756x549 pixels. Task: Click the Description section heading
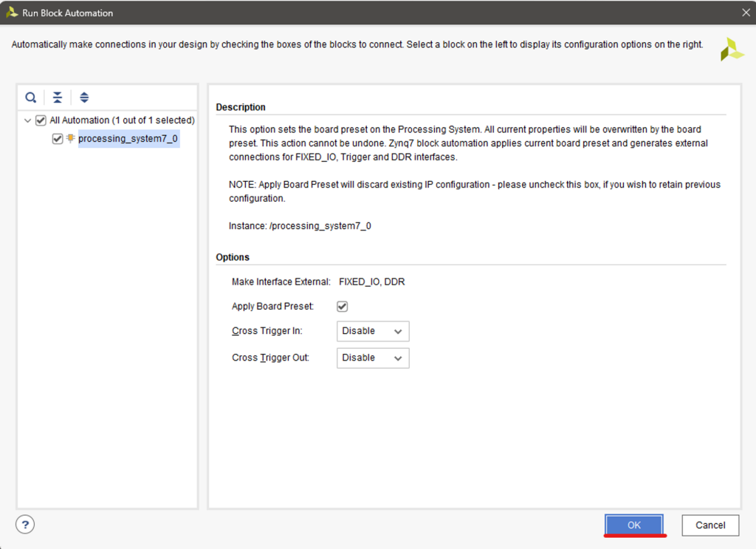(x=241, y=107)
